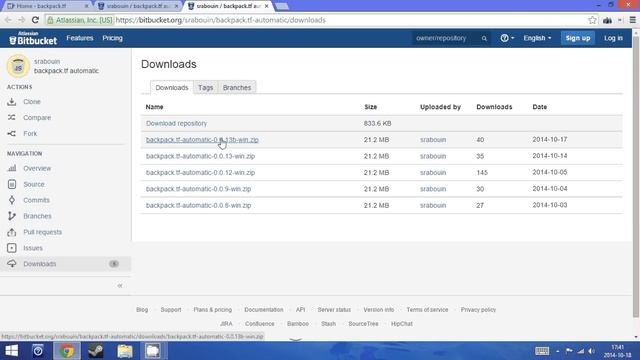Switch to the Branches tab

pos(237,88)
